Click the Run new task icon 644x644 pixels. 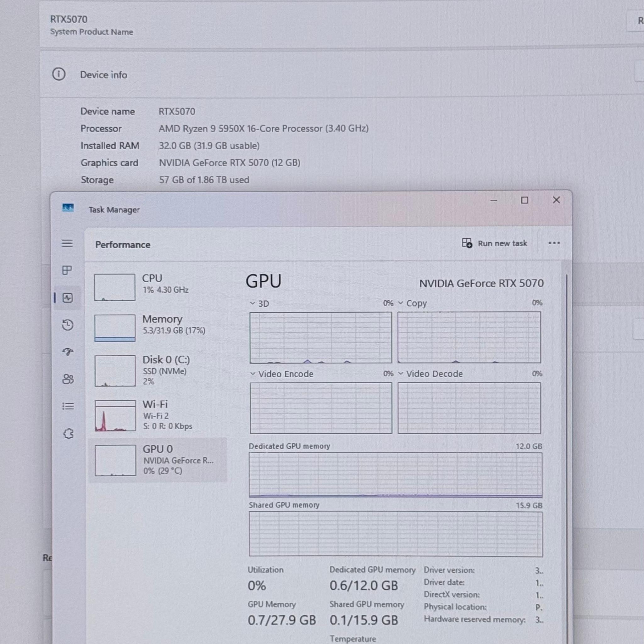click(467, 243)
